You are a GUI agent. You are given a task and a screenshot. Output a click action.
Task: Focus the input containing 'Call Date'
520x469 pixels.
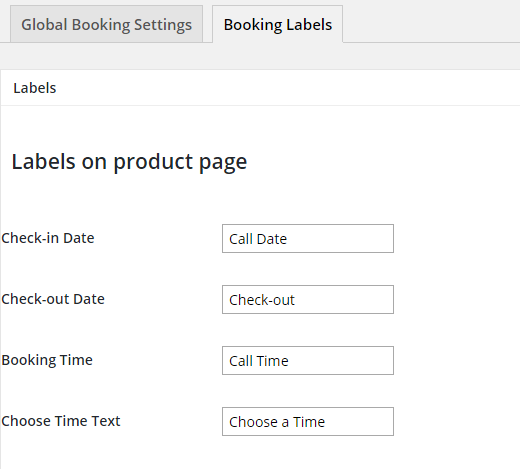[308, 238]
